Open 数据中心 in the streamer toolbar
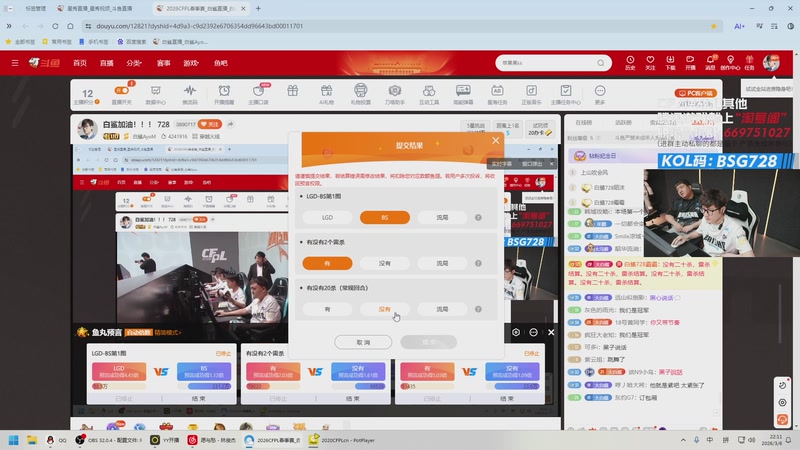The width and height of the screenshot is (800, 450). [156, 94]
